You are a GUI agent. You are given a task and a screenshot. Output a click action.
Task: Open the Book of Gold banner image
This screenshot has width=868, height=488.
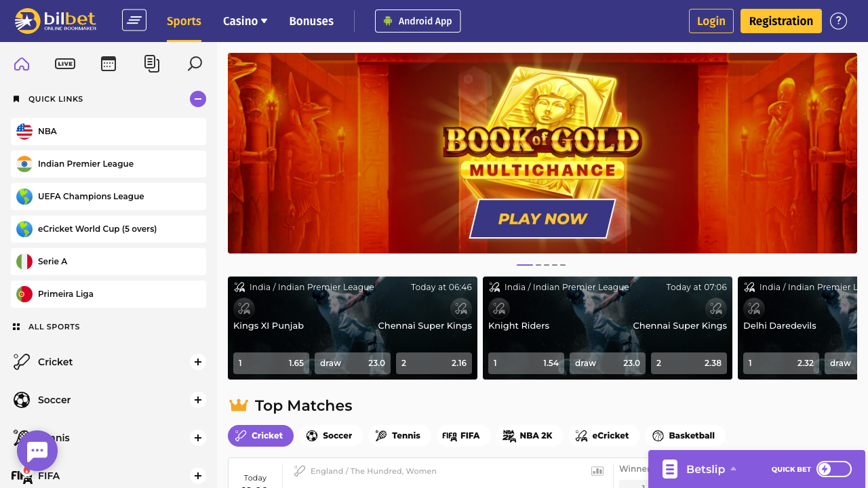pos(542,153)
